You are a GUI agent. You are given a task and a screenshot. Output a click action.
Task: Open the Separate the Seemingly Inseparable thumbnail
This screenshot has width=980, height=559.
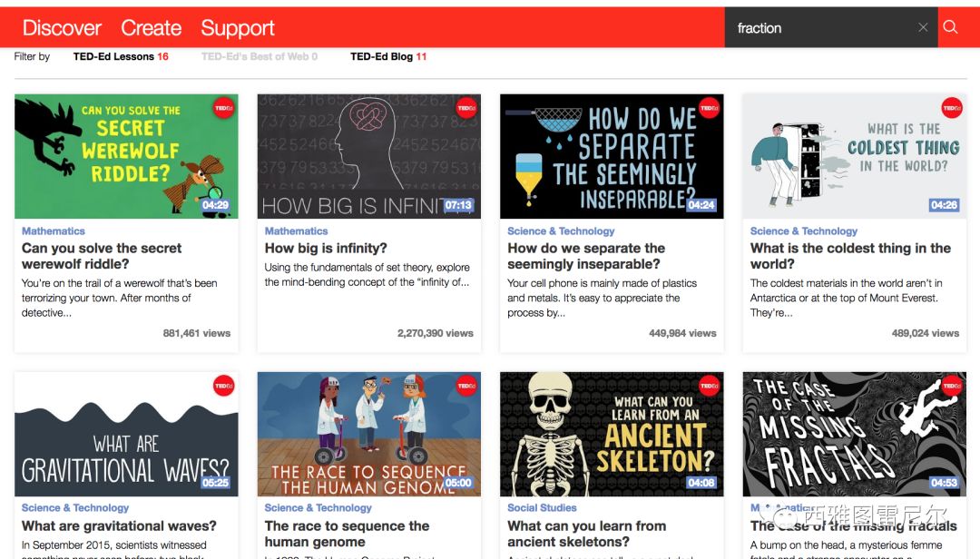point(612,156)
